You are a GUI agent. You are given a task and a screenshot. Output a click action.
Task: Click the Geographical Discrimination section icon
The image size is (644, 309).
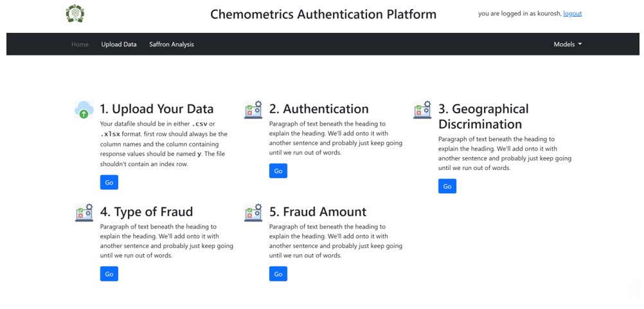[422, 109]
